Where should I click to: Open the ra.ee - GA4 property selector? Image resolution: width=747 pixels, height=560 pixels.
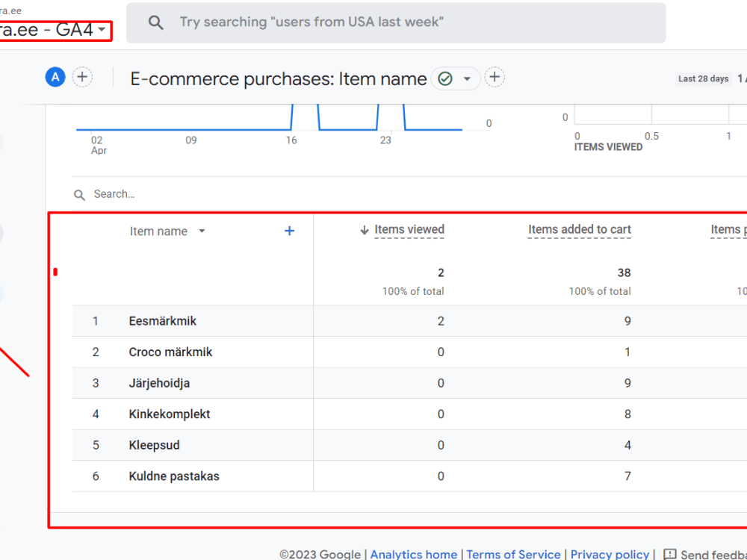tap(52, 30)
